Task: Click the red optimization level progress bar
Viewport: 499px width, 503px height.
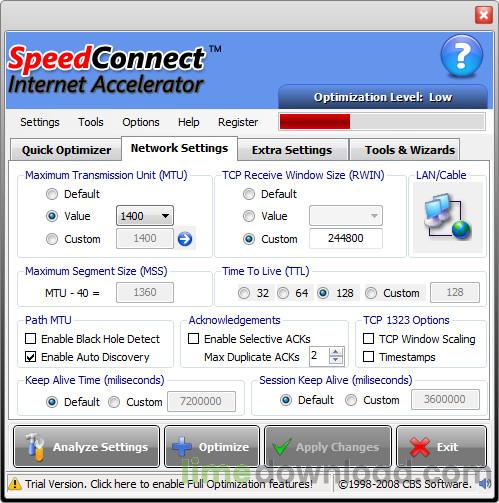Action: coord(315,121)
